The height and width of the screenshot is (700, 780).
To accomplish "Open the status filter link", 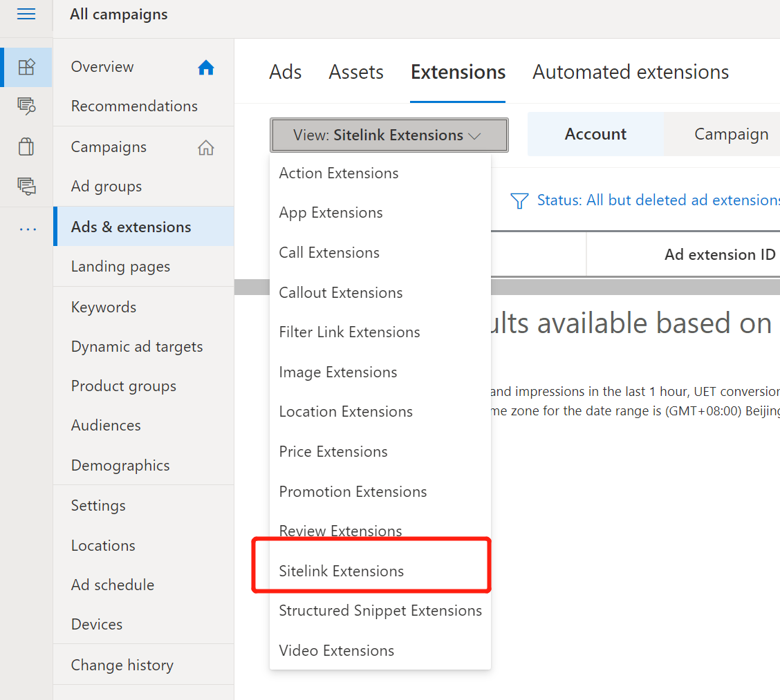I will tap(658, 200).
